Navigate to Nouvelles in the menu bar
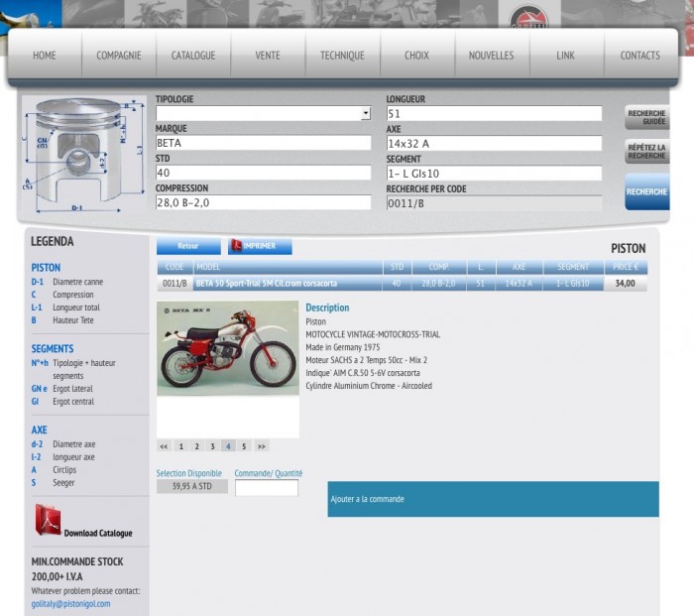694x616 pixels. [x=491, y=56]
